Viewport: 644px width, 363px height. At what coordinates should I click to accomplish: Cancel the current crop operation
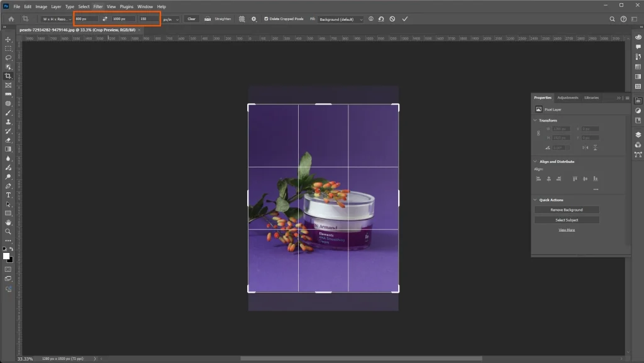click(392, 19)
